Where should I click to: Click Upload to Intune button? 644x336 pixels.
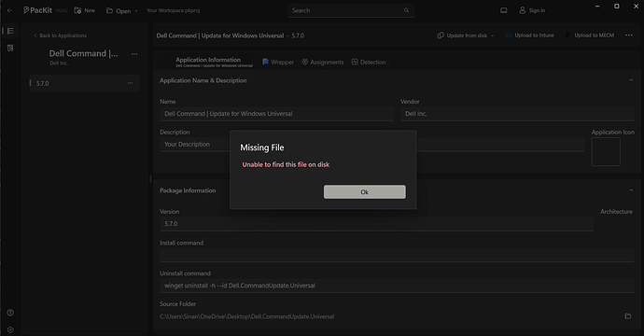pos(529,35)
